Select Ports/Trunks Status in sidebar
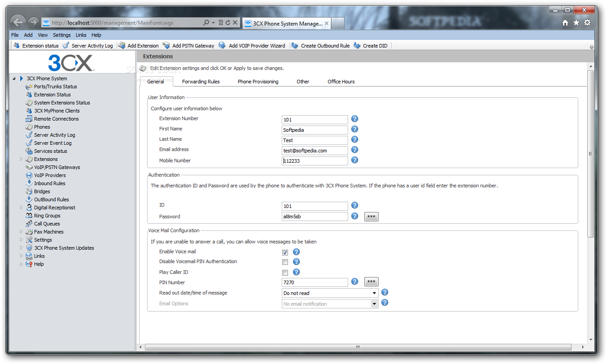The image size is (607, 364). (55, 87)
